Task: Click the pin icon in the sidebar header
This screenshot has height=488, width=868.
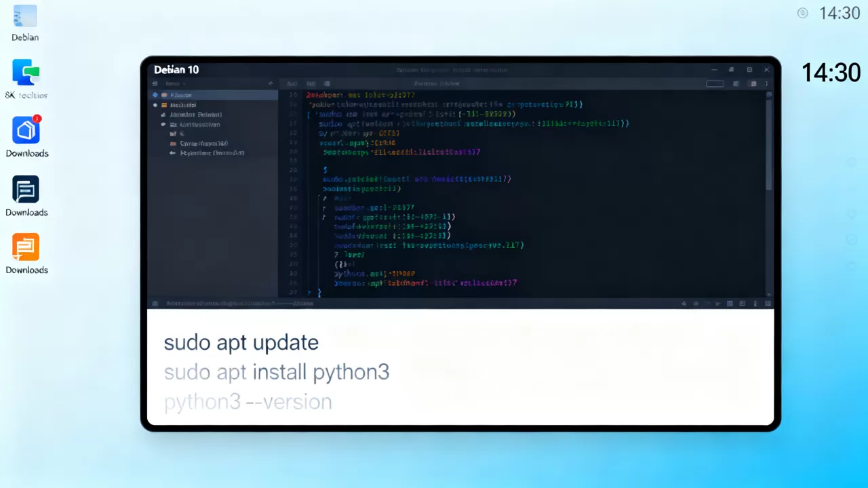Action: 270,84
